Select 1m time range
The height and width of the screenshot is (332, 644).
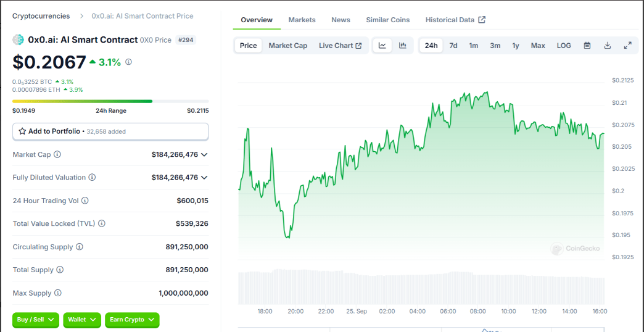tap(474, 46)
